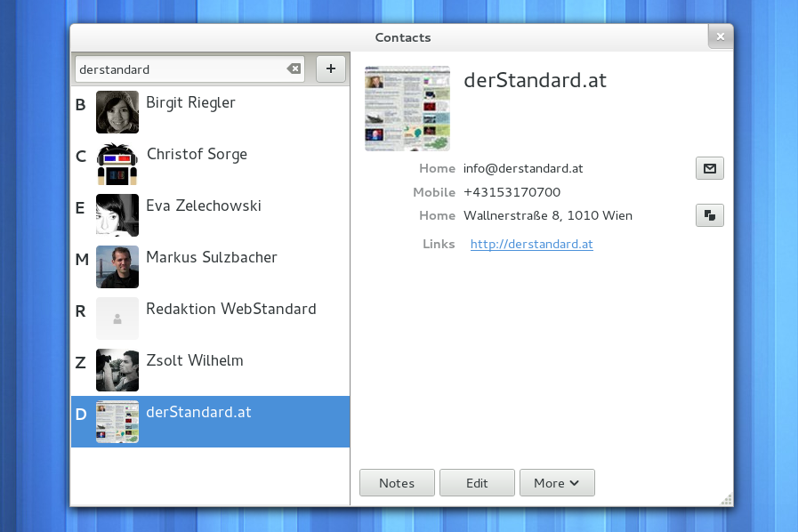Click Christof Sorge's robot avatar
The width and height of the screenshot is (798, 532).
[x=117, y=164]
